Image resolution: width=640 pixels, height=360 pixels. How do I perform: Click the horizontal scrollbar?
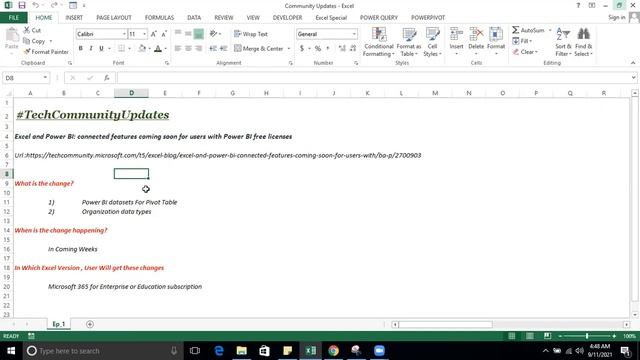pos(445,324)
